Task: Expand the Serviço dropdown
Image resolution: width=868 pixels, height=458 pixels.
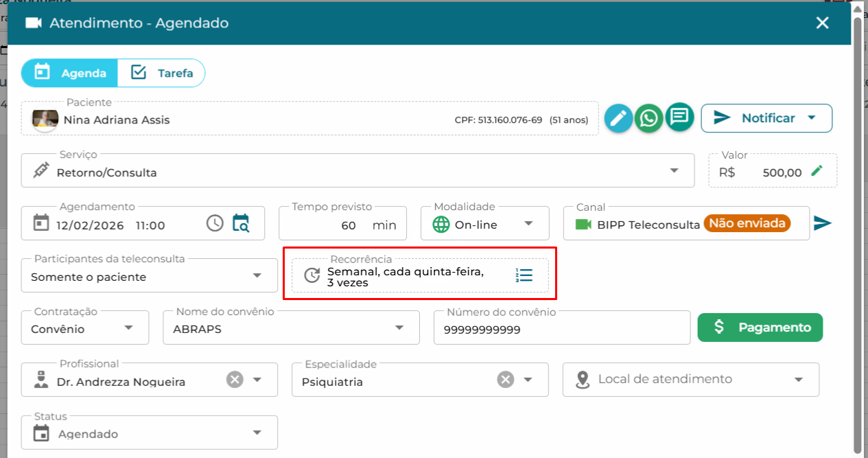Action: pos(674,171)
